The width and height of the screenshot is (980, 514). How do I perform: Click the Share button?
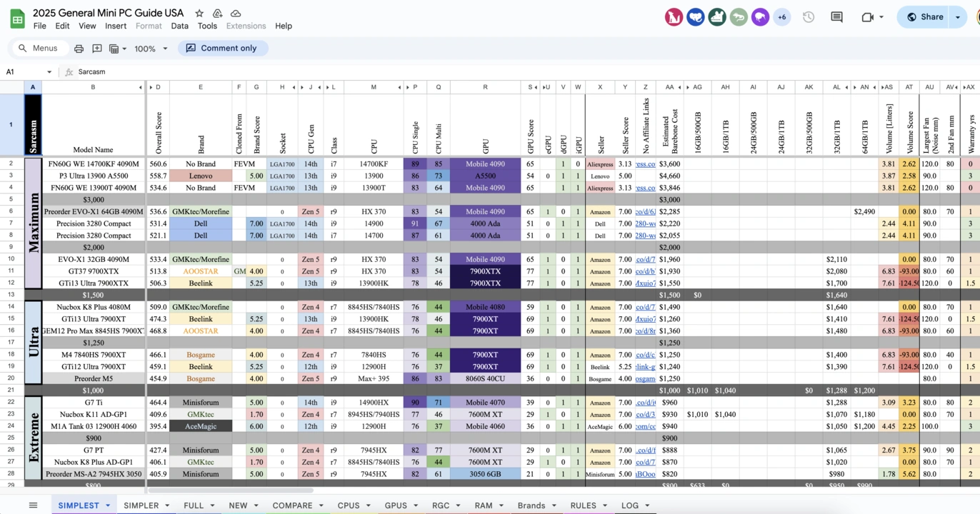(x=924, y=17)
